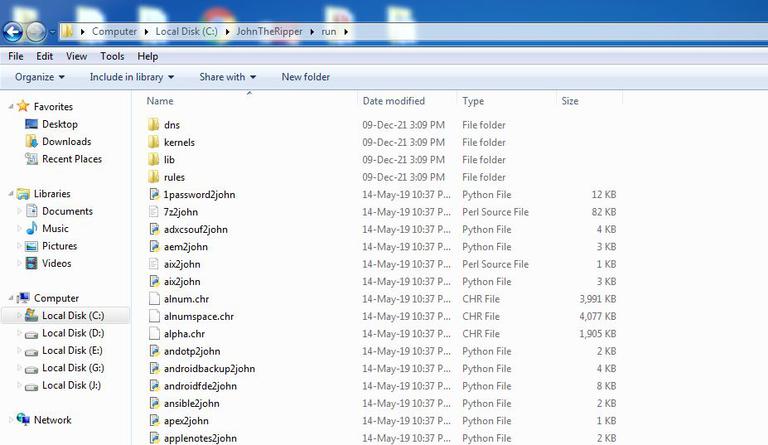Image resolution: width=768 pixels, height=445 pixels.
Task: Click the Favorites star icon
Action: tap(23, 106)
